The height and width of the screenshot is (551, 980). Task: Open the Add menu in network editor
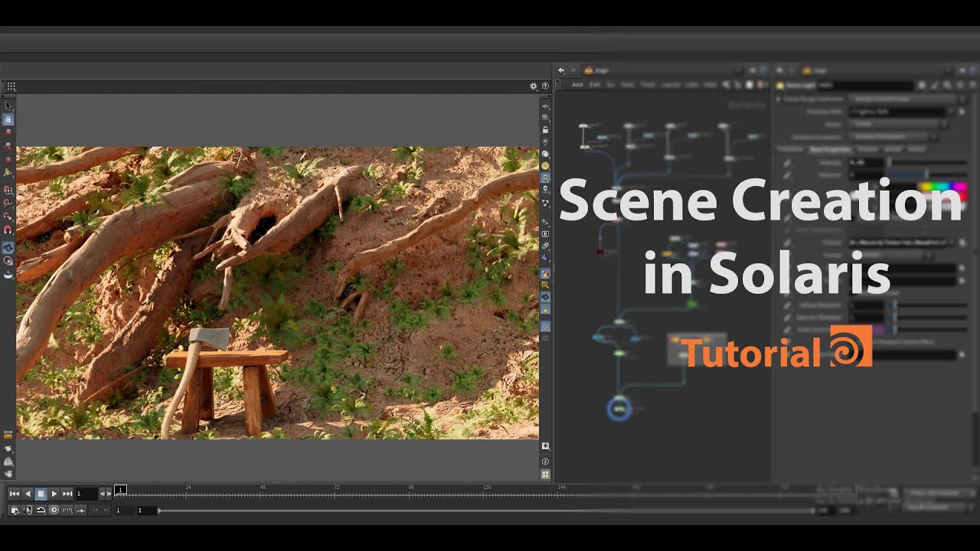[577, 85]
